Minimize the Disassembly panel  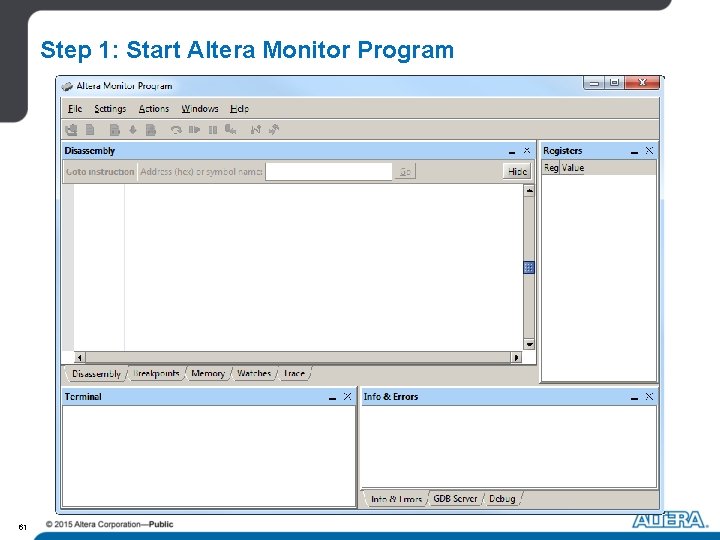coord(512,151)
